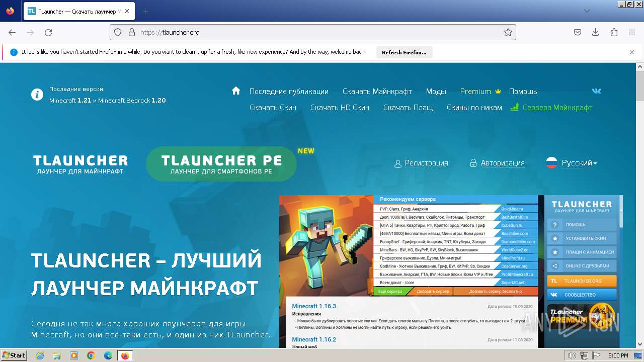
Task: Open the VK social icon in header
Action: (597, 91)
